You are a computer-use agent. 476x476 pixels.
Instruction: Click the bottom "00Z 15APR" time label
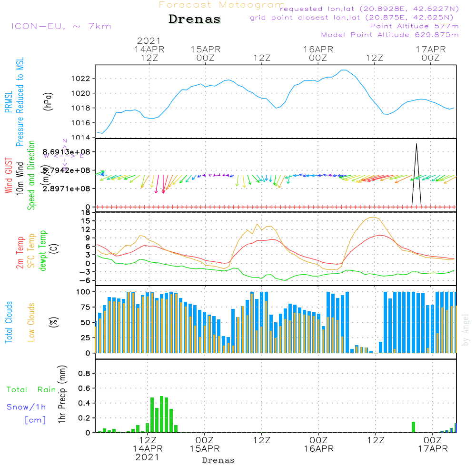(205, 445)
